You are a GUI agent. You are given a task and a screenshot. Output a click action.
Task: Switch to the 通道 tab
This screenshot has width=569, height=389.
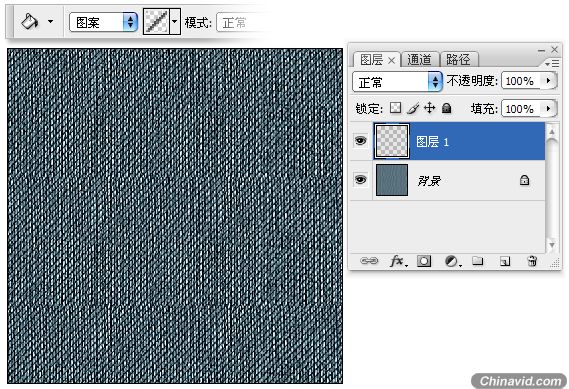[419, 60]
